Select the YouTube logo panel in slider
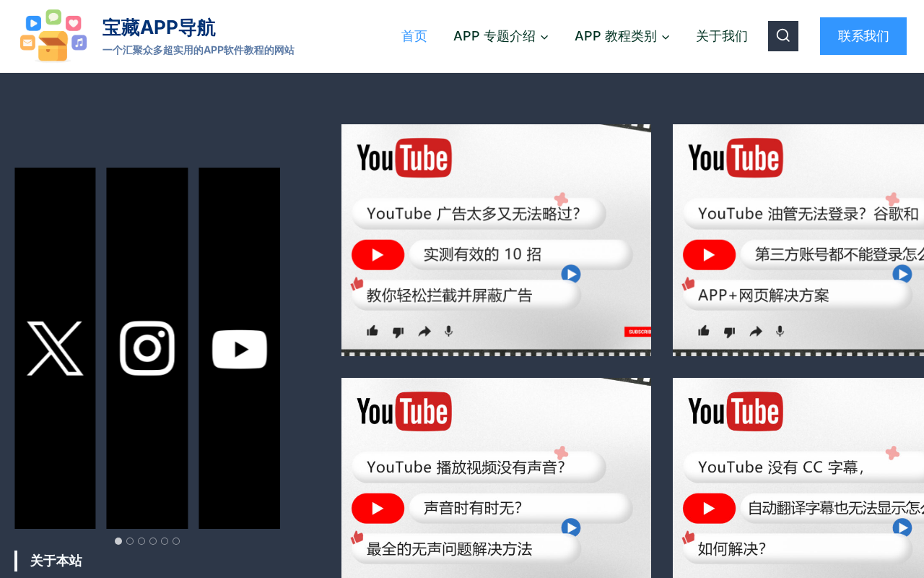 pyautogui.click(x=240, y=348)
